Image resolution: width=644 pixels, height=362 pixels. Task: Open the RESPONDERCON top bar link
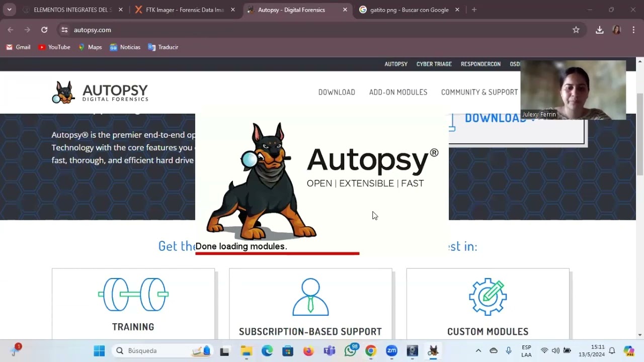tap(480, 64)
